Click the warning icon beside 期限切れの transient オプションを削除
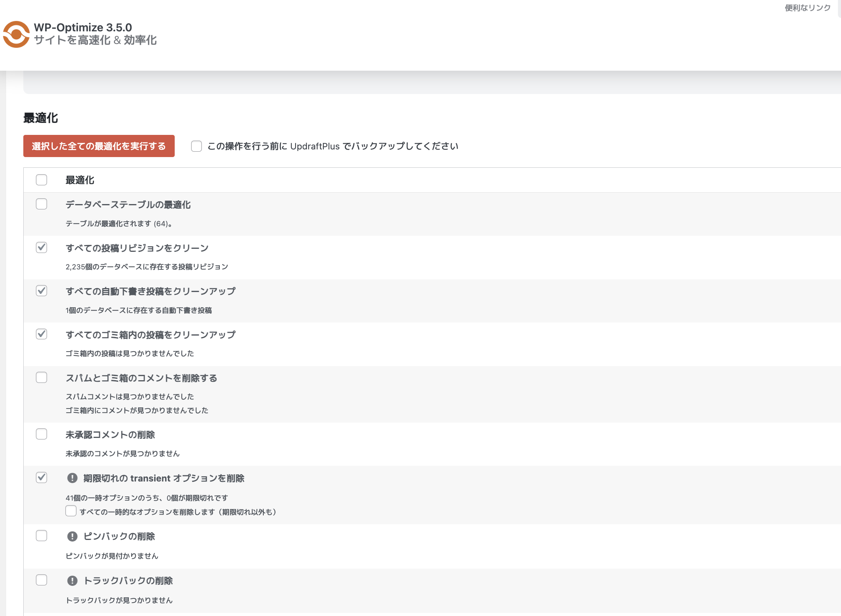 pos(72,478)
